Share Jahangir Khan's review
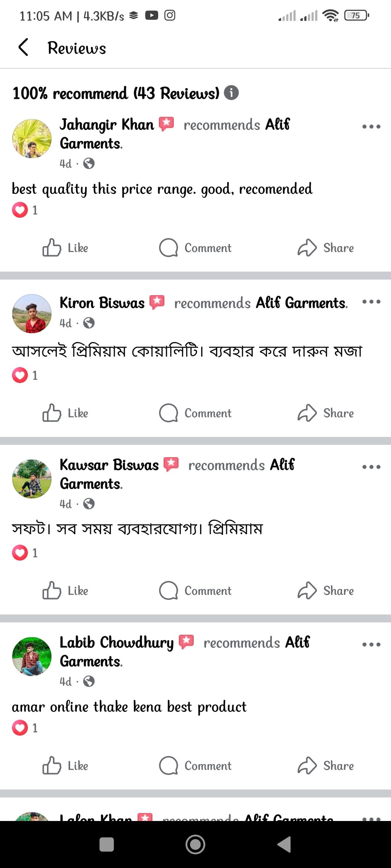Viewport: 391px width, 868px height. pyautogui.click(x=326, y=248)
